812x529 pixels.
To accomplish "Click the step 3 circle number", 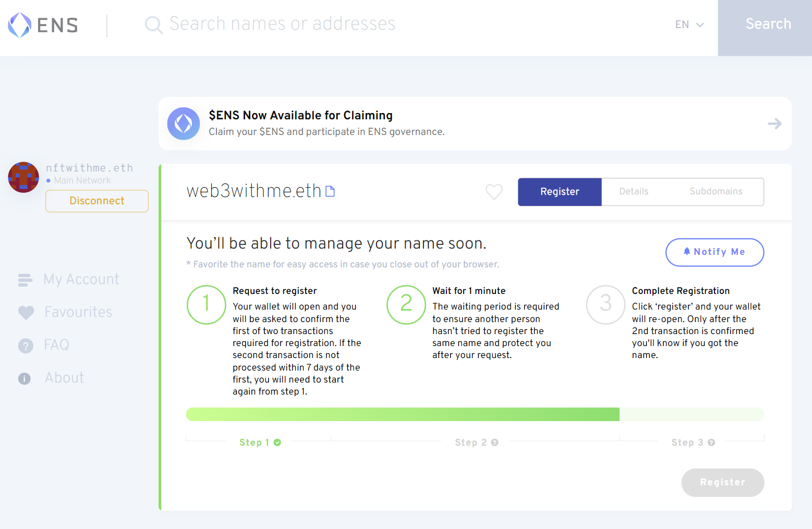I will pos(606,304).
